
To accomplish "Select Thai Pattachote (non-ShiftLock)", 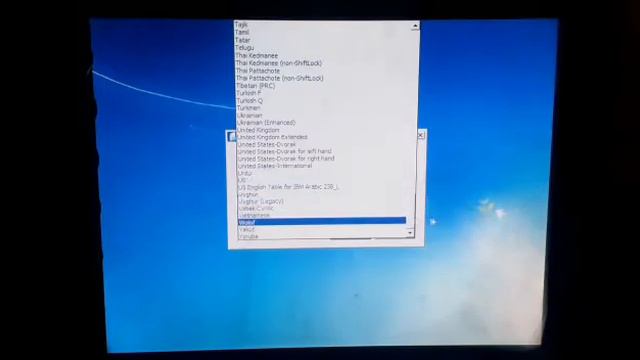I will pos(280,78).
